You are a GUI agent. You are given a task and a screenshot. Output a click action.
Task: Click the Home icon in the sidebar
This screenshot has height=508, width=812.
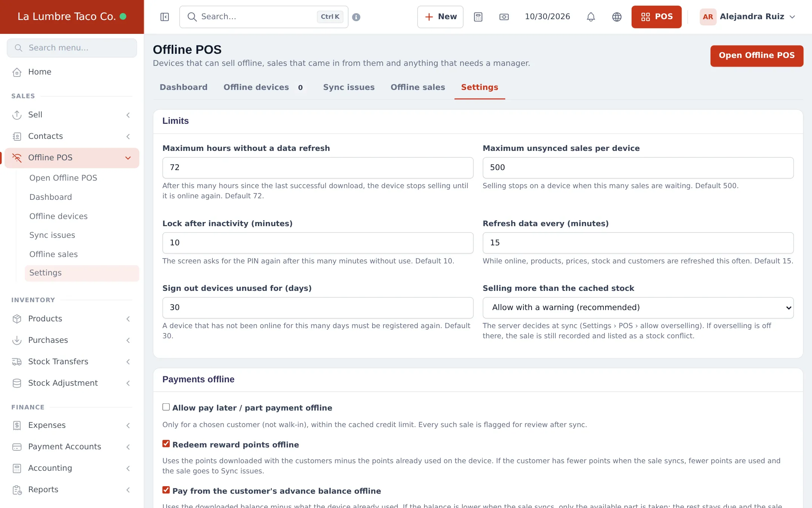(17, 72)
